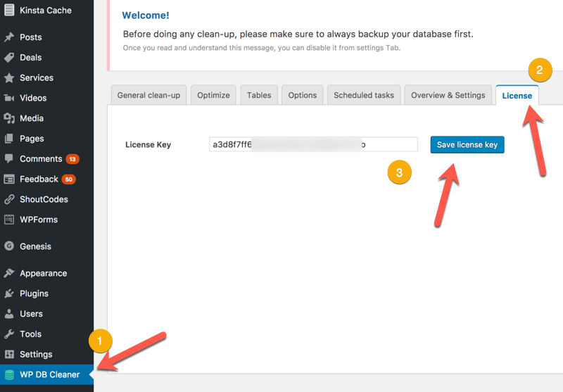Open Pages in the sidebar

tap(32, 139)
